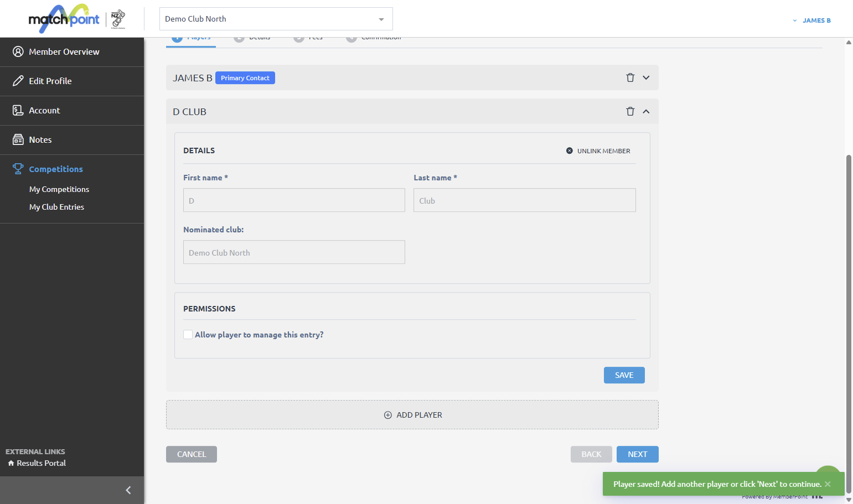The image size is (853, 504).
Task: Click the Results Portal home icon
Action: (x=11, y=463)
